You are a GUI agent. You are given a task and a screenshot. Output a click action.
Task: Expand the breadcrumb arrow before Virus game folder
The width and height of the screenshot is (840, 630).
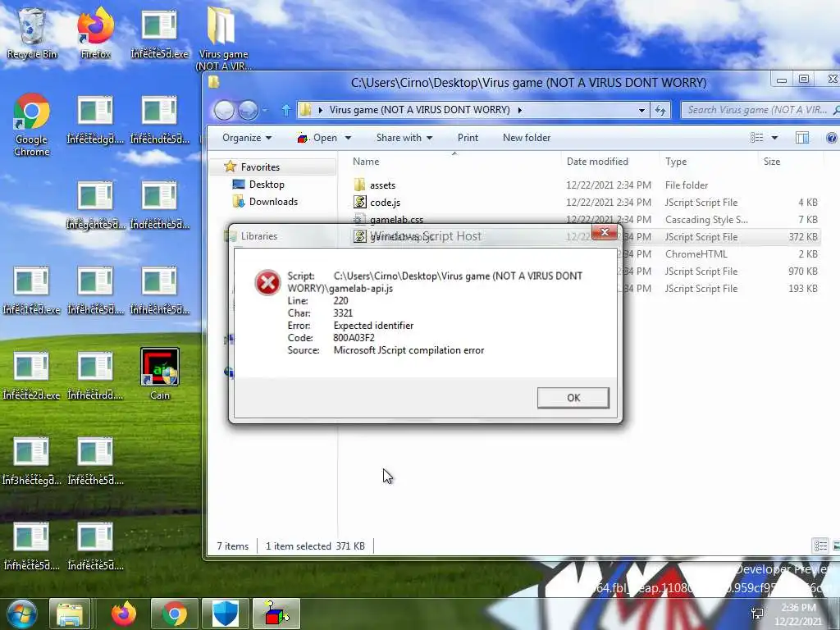[321, 110]
